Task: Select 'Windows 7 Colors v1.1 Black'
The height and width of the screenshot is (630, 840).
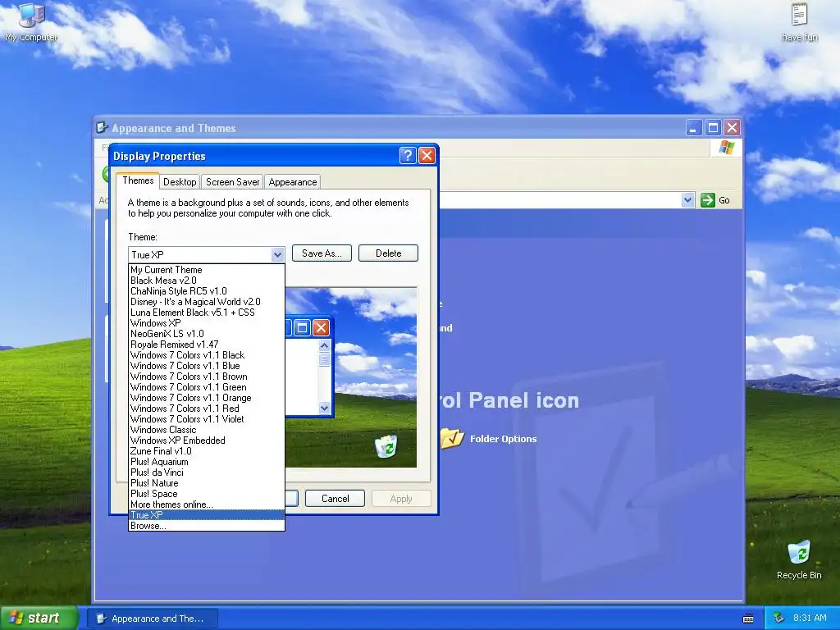Action: point(206,355)
